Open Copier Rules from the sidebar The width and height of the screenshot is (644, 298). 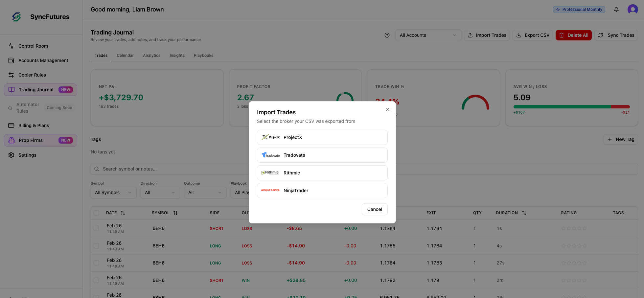11,75
